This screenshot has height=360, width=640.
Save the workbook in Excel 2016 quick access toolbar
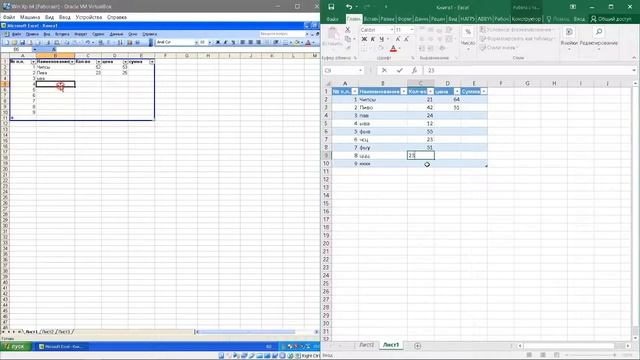[x=331, y=7]
